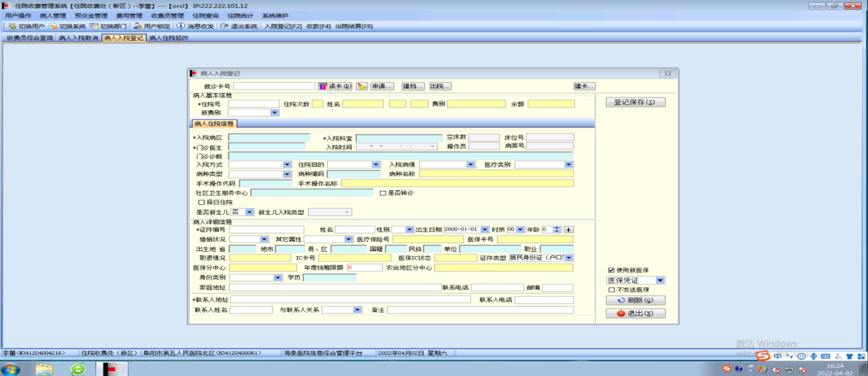
Task: Click the 申请 button
Action: tap(382, 86)
